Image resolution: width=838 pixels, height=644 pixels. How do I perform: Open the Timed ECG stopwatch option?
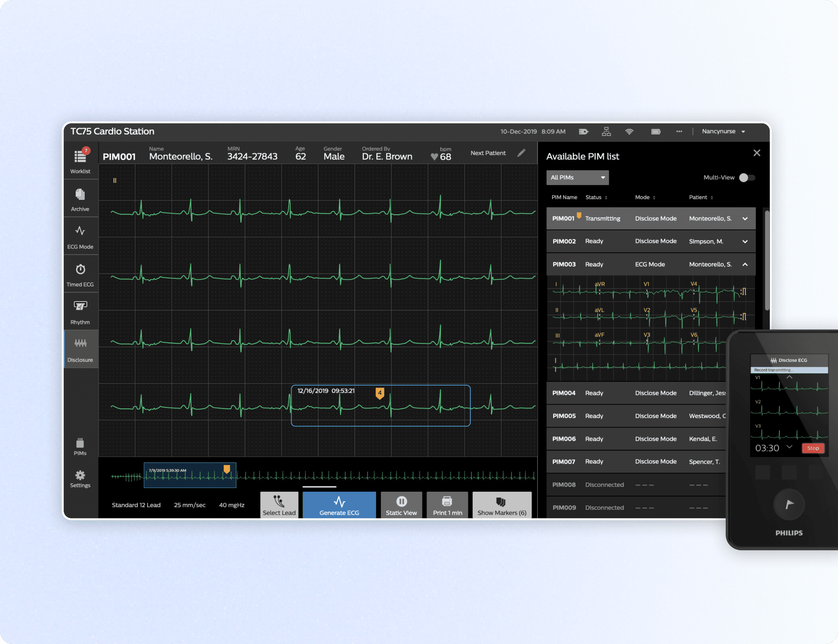pos(80,274)
